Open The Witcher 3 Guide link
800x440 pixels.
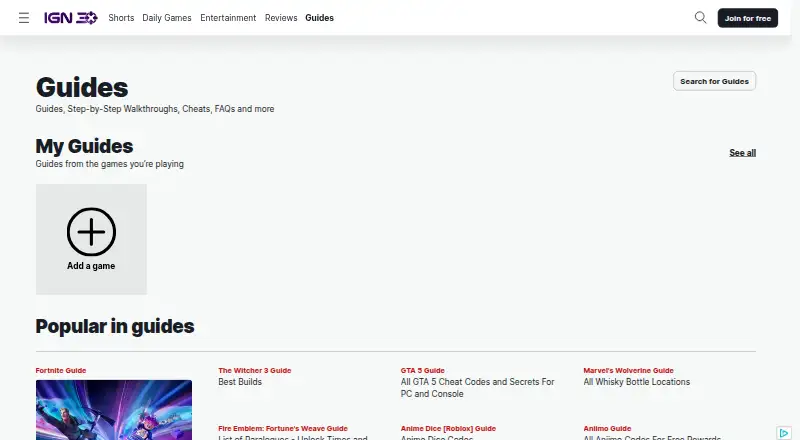pyautogui.click(x=255, y=371)
